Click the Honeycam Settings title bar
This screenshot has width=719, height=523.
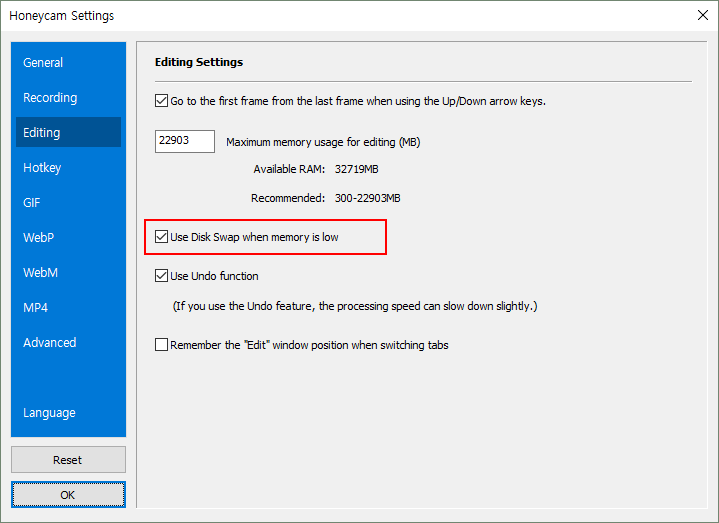(300, 15)
